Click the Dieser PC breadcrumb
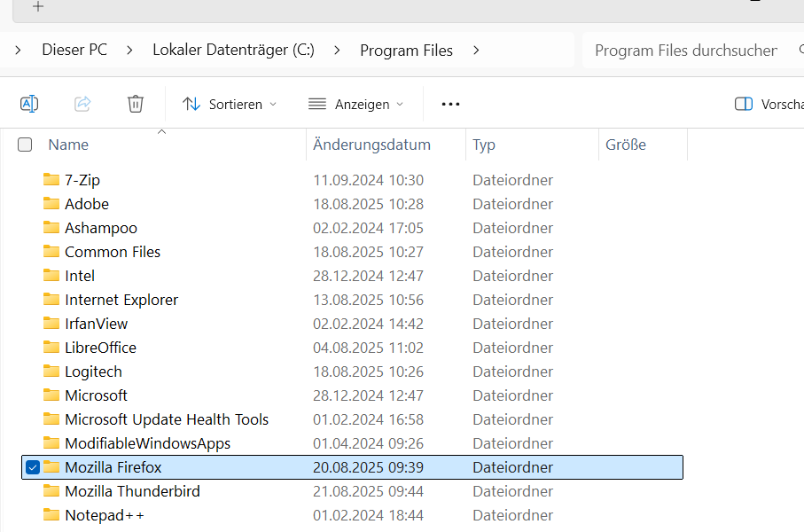The width and height of the screenshot is (804, 532). coord(74,50)
